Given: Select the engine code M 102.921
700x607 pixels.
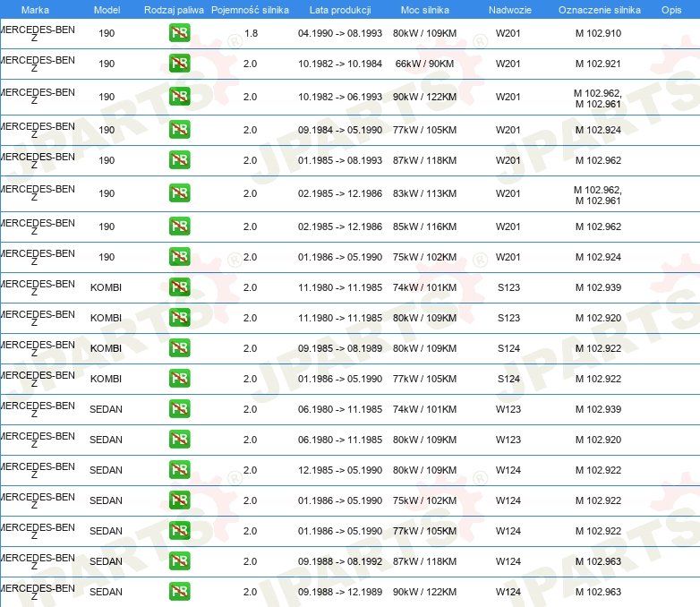Looking at the screenshot, I should click(598, 64).
